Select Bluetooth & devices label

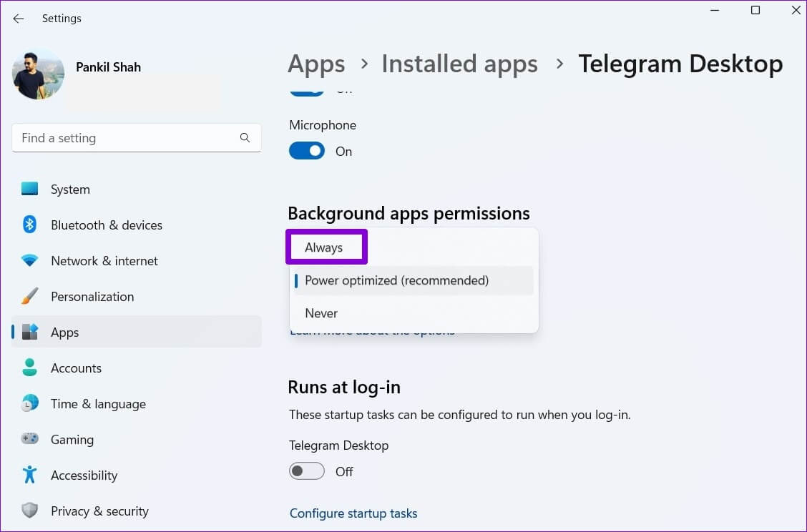pyautogui.click(x=107, y=225)
